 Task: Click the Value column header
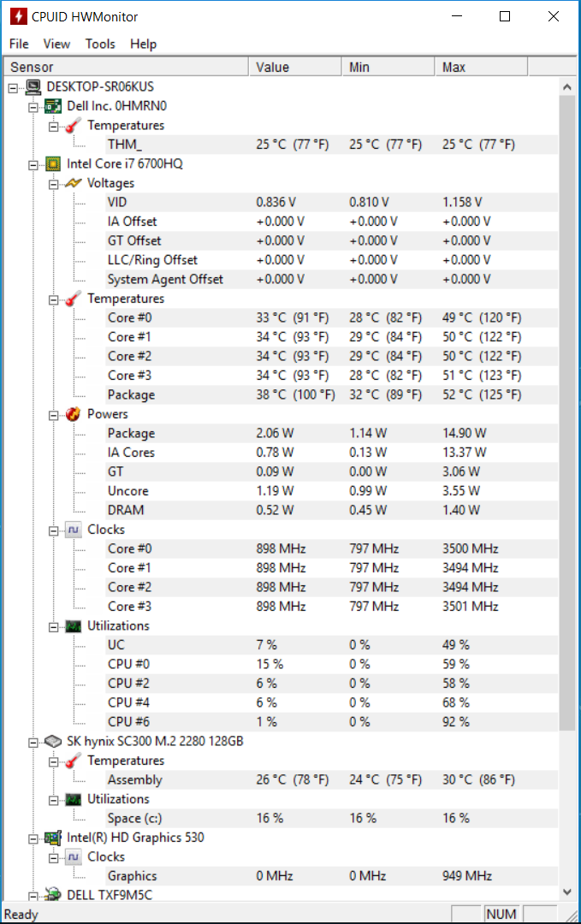[x=295, y=68]
